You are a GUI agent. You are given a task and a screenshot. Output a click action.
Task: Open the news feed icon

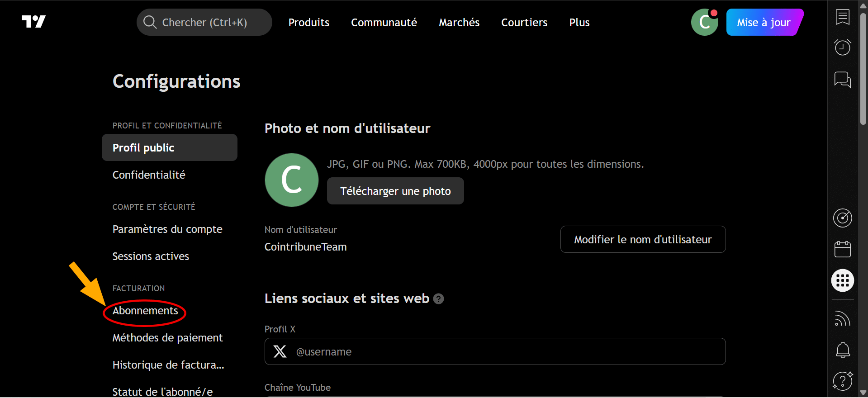pyautogui.click(x=842, y=318)
